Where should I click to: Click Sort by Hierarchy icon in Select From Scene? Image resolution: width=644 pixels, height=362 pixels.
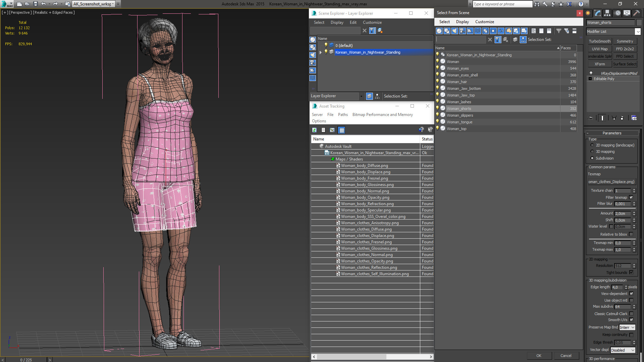(523, 40)
